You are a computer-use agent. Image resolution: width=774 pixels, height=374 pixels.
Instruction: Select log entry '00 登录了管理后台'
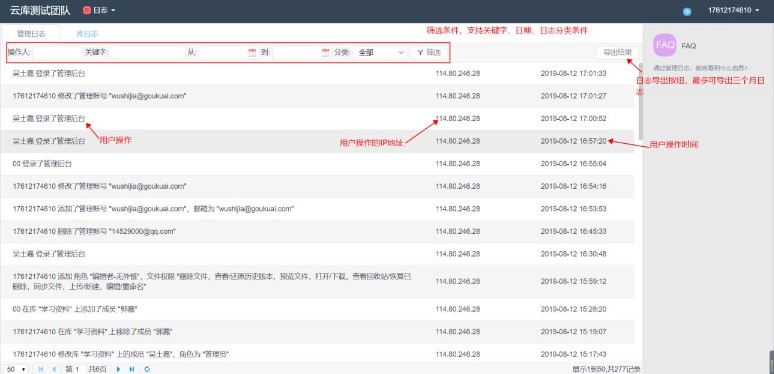tap(317, 164)
